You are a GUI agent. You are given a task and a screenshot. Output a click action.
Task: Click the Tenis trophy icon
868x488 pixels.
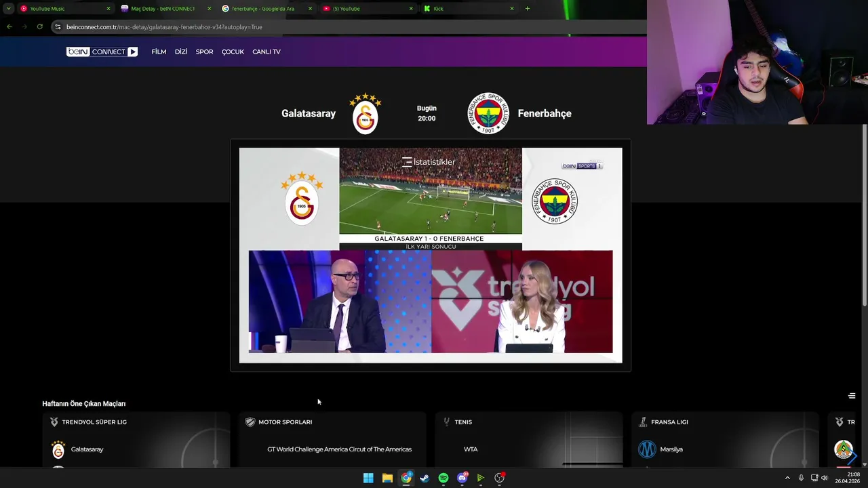[446, 422]
